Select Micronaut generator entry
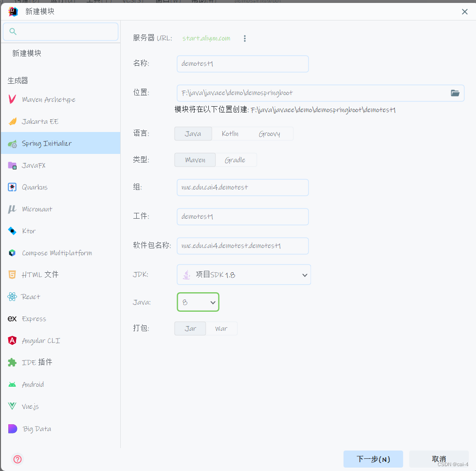The width and height of the screenshot is (476, 471). pyautogui.click(x=61, y=209)
